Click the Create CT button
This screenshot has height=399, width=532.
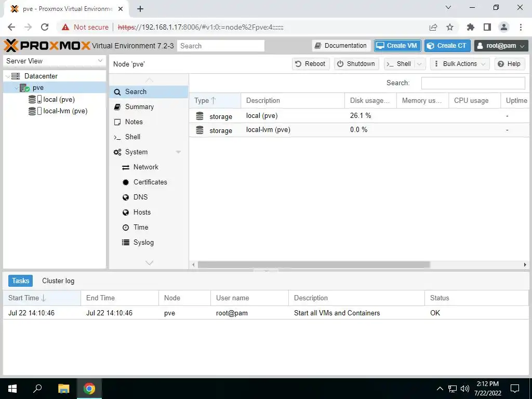click(x=447, y=46)
